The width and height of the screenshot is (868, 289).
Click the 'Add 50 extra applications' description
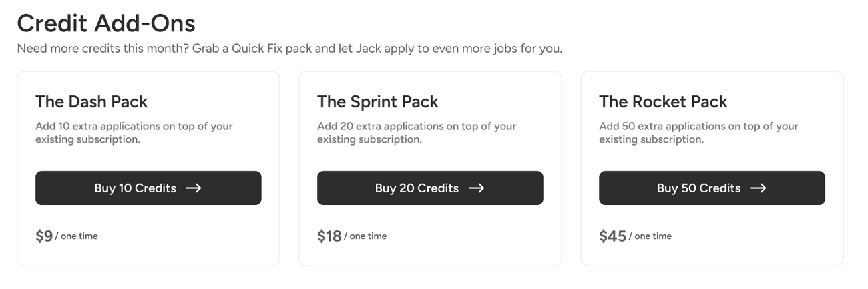(x=698, y=133)
